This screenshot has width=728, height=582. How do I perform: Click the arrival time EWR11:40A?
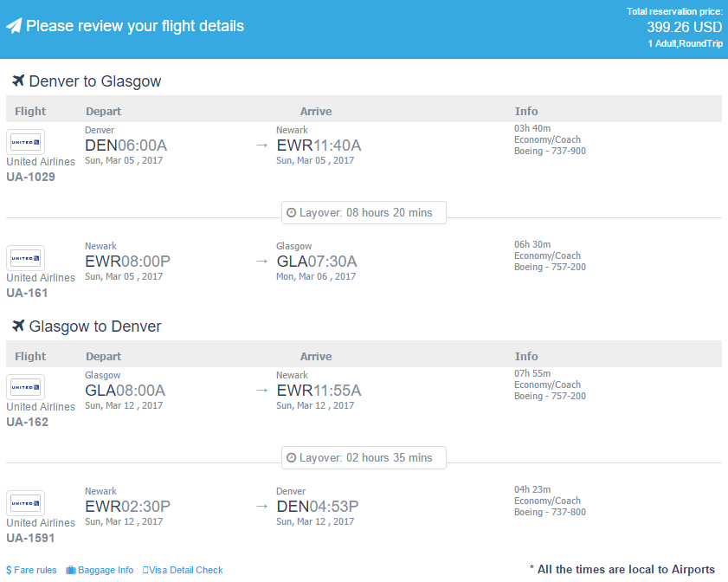pos(319,145)
